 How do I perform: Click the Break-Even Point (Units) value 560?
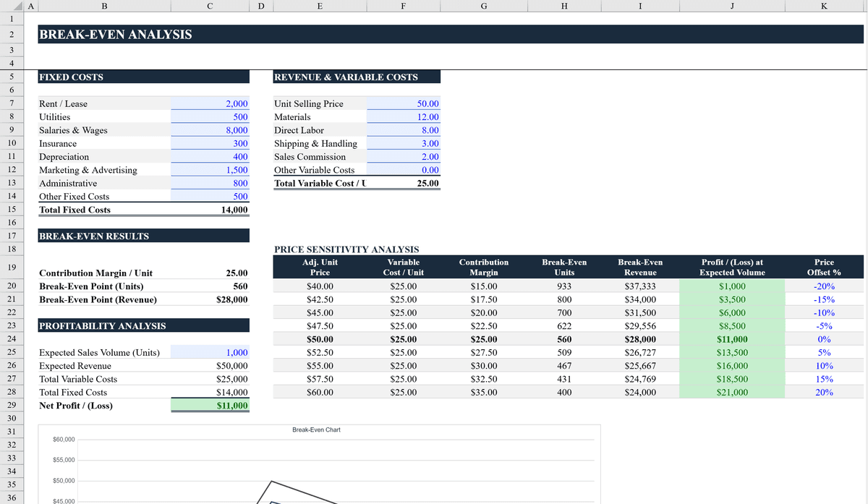pos(210,286)
